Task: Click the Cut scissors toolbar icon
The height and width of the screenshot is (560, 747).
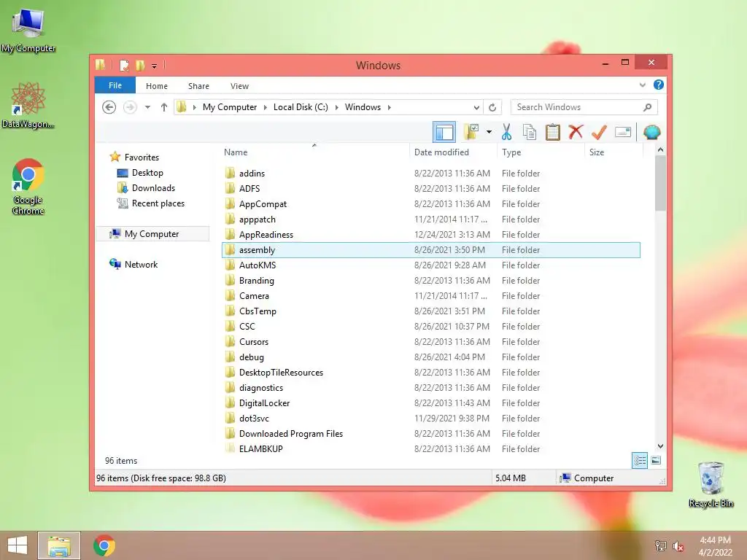Action: [x=506, y=132]
